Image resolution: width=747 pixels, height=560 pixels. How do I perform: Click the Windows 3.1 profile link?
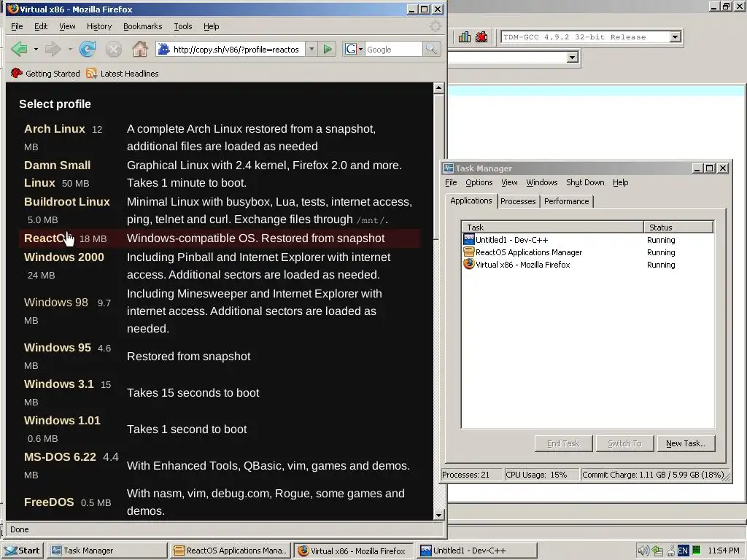pyautogui.click(x=58, y=384)
